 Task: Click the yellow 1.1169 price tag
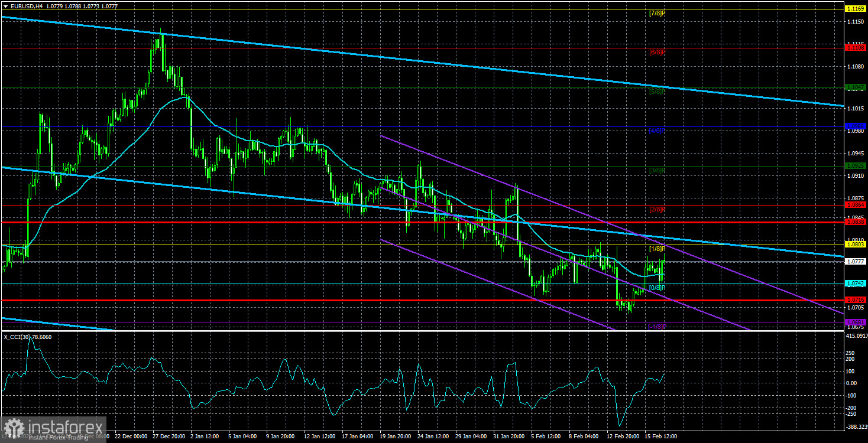(856, 8)
